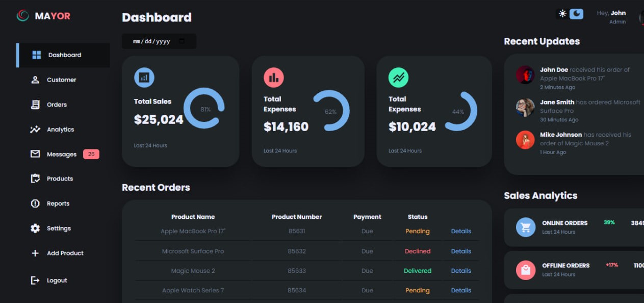Click the 62% expenses progress ring
Viewport: 644px width, 303px height.
(330, 111)
